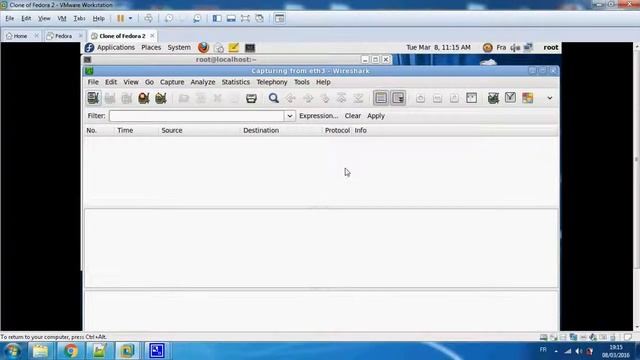Click the Fra keyboard layout indicator
This screenshot has width=640, height=360.
pyautogui.click(x=501, y=47)
